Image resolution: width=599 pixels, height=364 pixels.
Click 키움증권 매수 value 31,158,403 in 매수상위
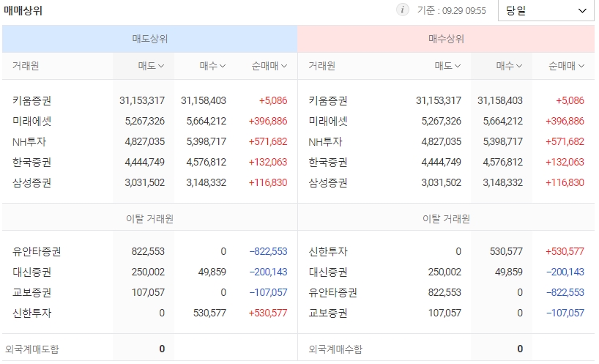500,100
